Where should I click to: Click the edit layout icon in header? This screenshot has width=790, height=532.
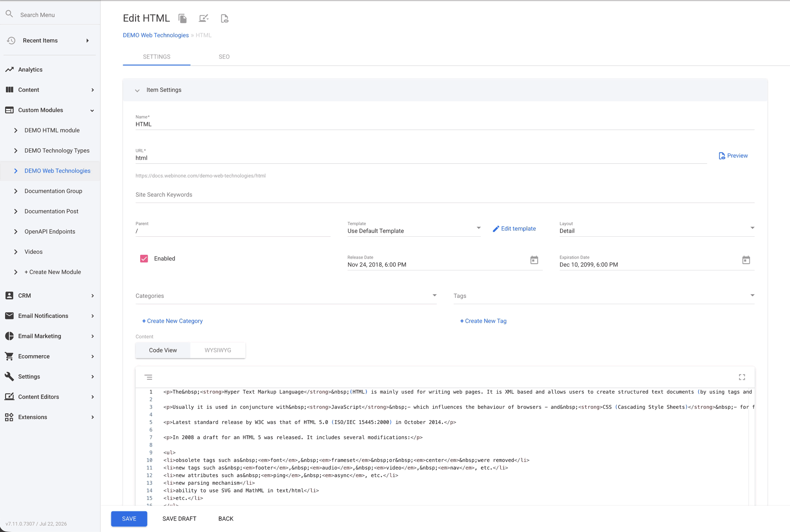click(204, 19)
